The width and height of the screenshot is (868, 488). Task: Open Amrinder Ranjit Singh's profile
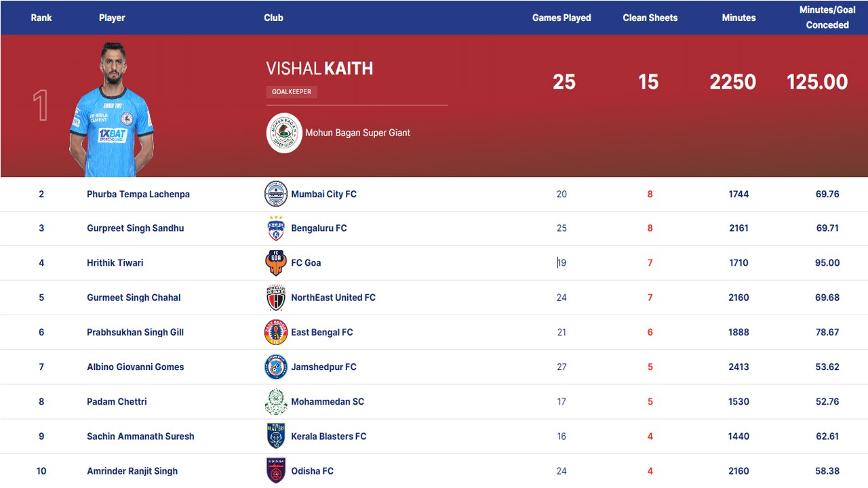pyautogui.click(x=132, y=471)
